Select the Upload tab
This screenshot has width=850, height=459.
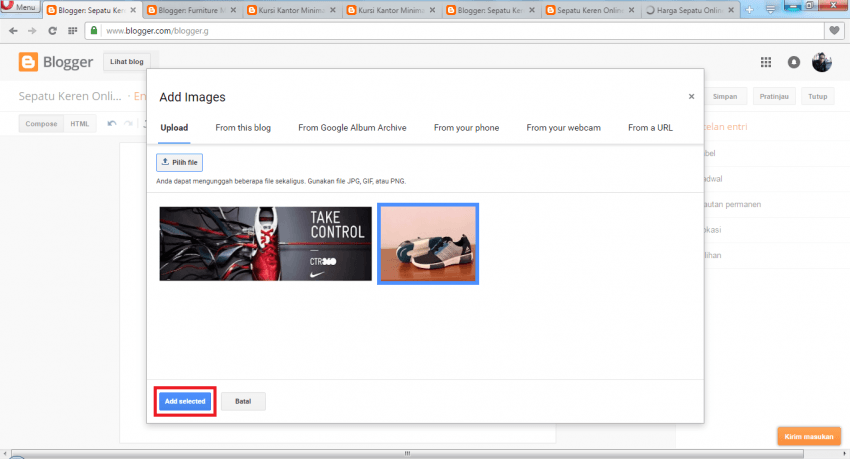[x=174, y=128]
